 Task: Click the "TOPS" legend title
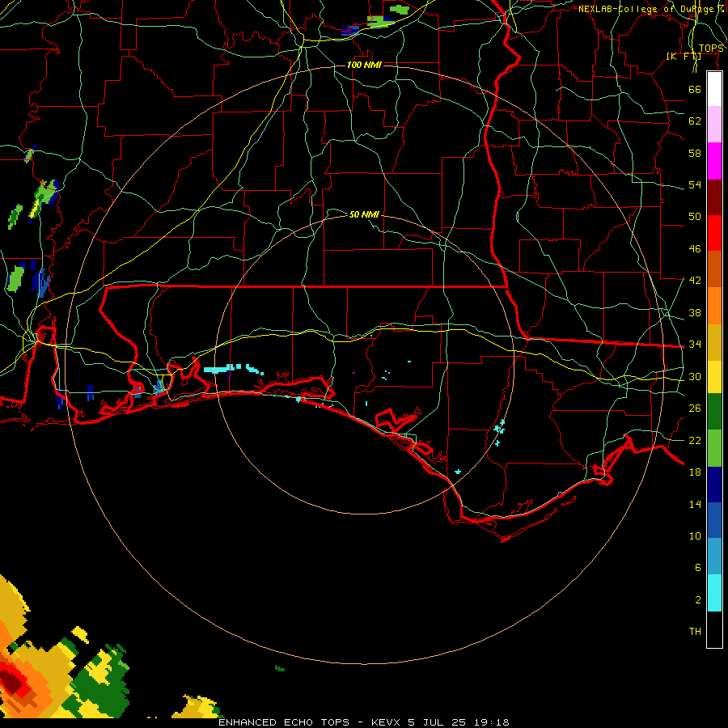click(x=711, y=49)
